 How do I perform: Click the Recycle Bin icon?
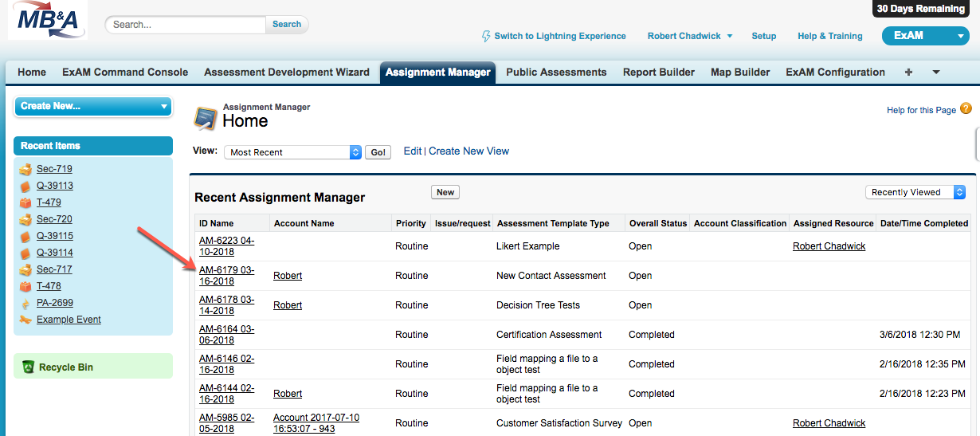point(28,367)
